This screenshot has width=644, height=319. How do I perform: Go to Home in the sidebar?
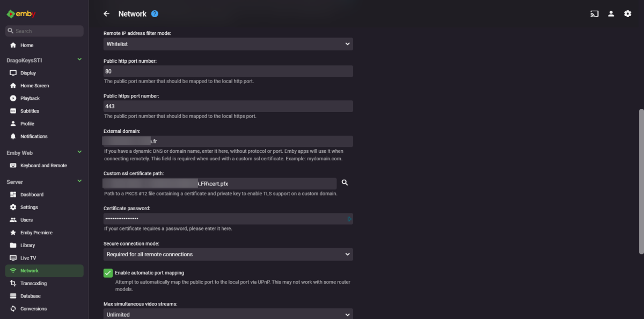click(27, 45)
